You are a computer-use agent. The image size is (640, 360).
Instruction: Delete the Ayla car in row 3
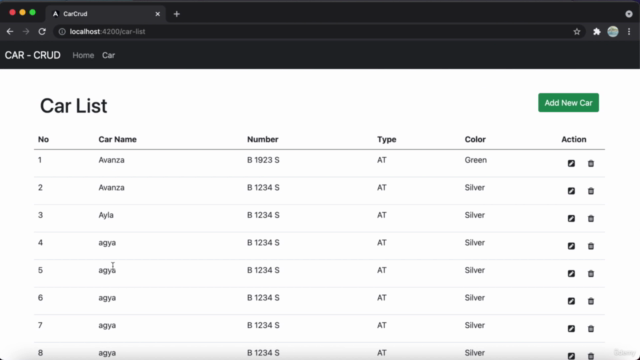[591, 218]
